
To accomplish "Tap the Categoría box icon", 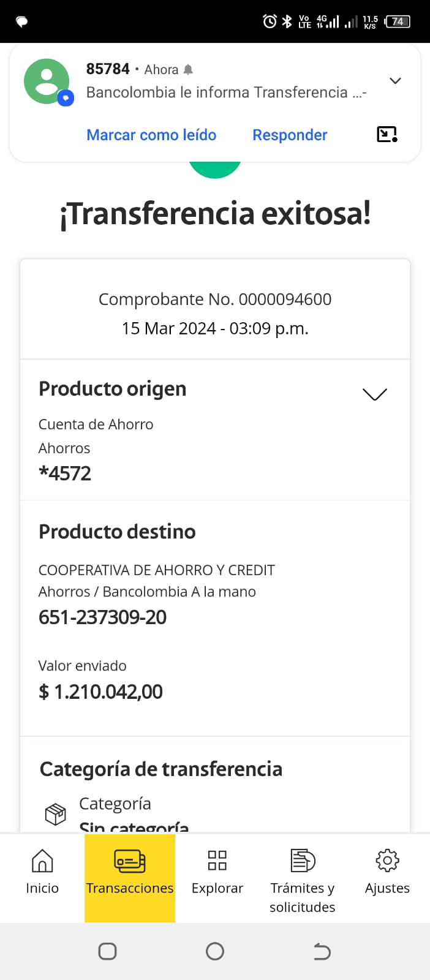I will point(56,814).
